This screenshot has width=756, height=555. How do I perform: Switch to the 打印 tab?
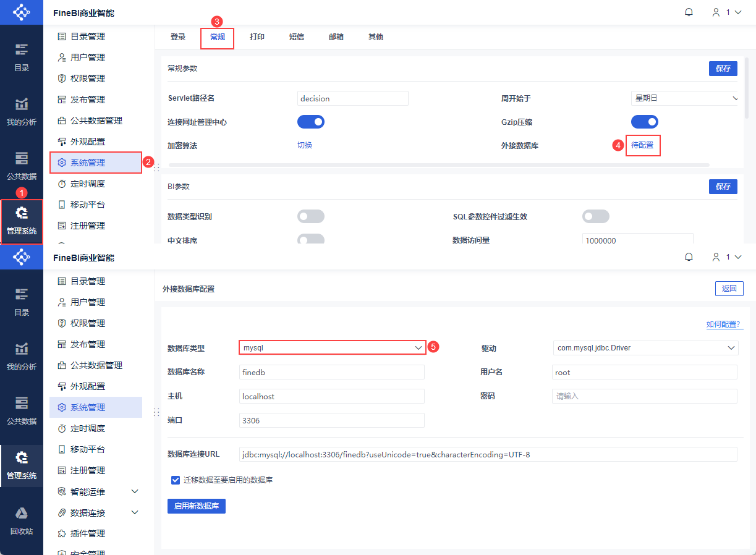pyautogui.click(x=257, y=37)
